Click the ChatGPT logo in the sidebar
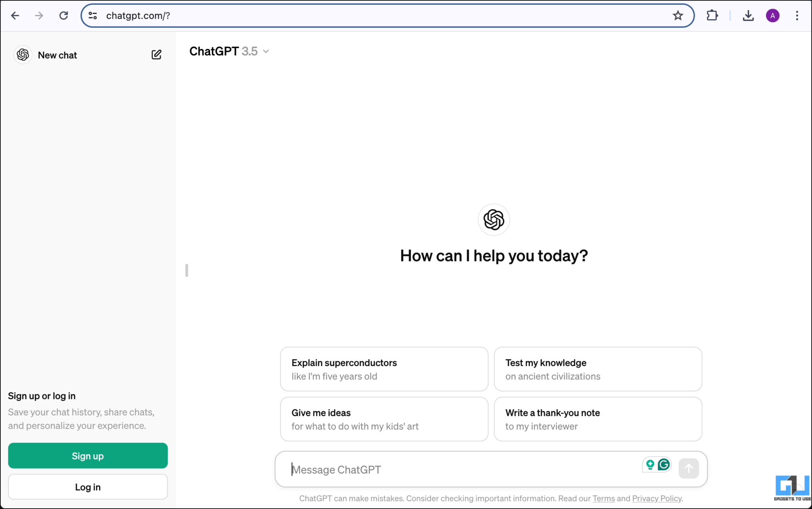812x509 pixels. (23, 55)
